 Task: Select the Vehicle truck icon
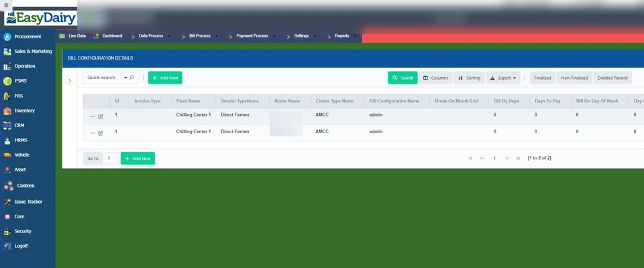pyautogui.click(x=7, y=155)
